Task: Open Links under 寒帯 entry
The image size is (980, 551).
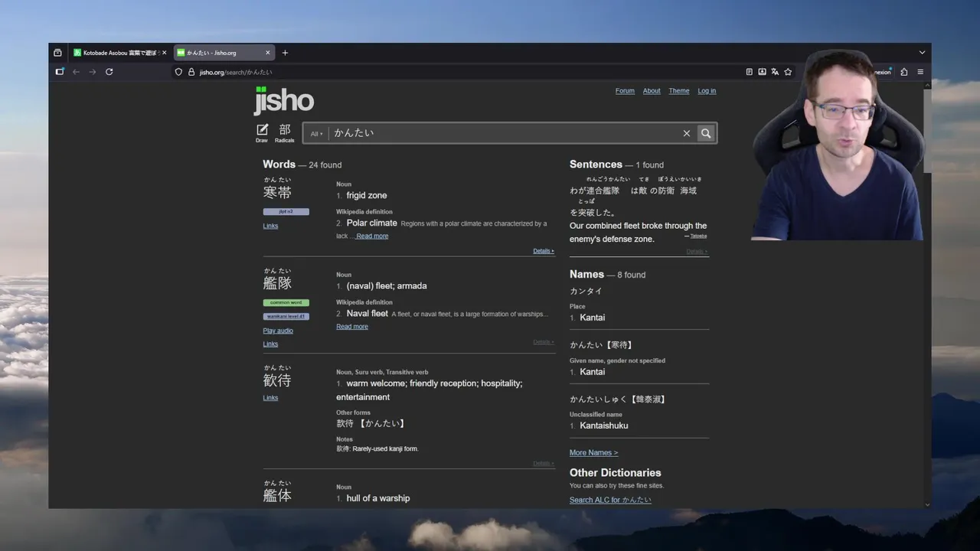Action: (x=270, y=226)
